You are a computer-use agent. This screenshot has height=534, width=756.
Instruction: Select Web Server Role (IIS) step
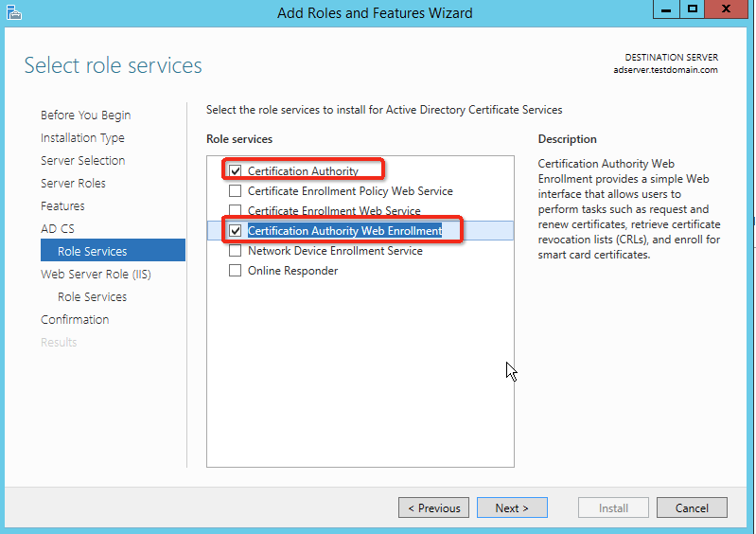coord(96,275)
